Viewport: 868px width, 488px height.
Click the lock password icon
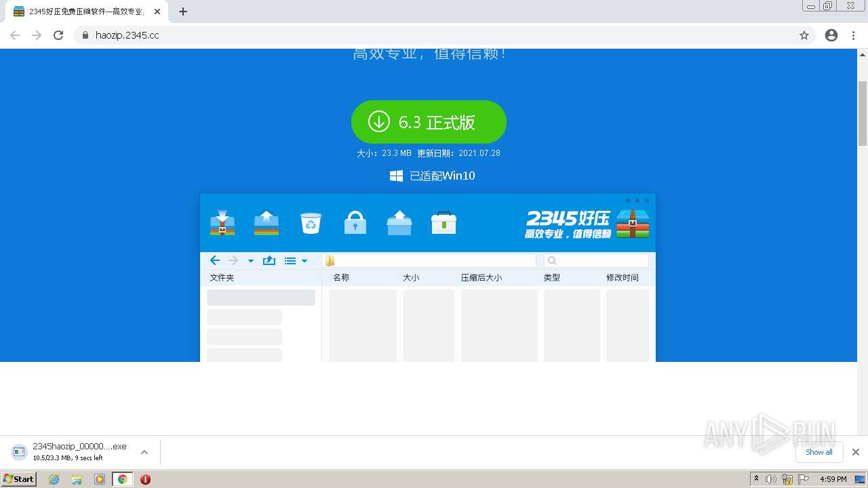[x=355, y=222]
